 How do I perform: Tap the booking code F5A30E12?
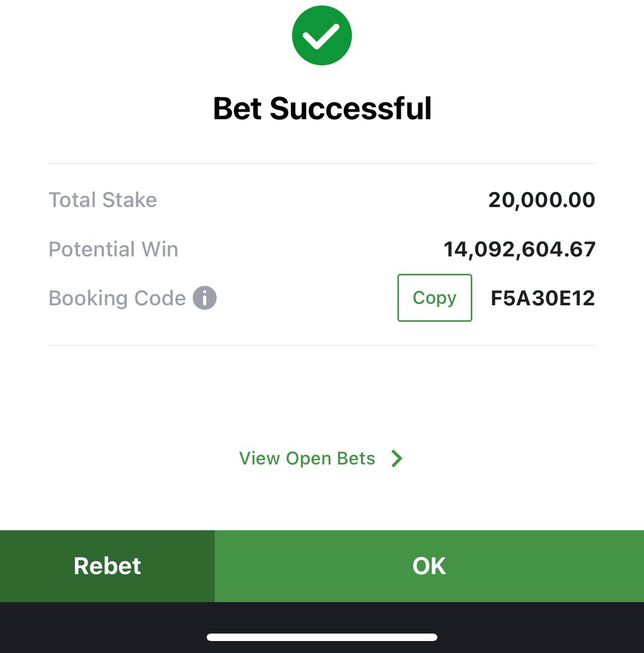[x=543, y=298]
